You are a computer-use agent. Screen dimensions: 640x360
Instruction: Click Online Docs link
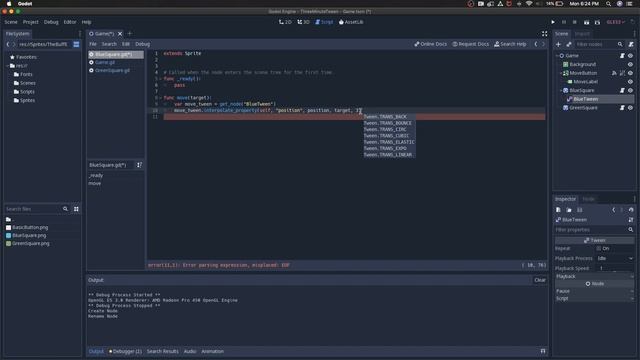click(x=431, y=44)
